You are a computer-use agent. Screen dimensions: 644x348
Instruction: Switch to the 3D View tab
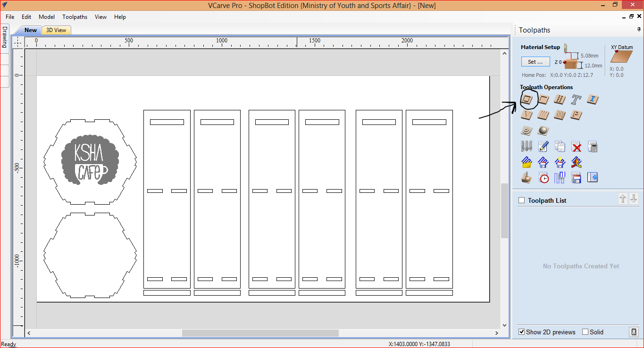56,30
